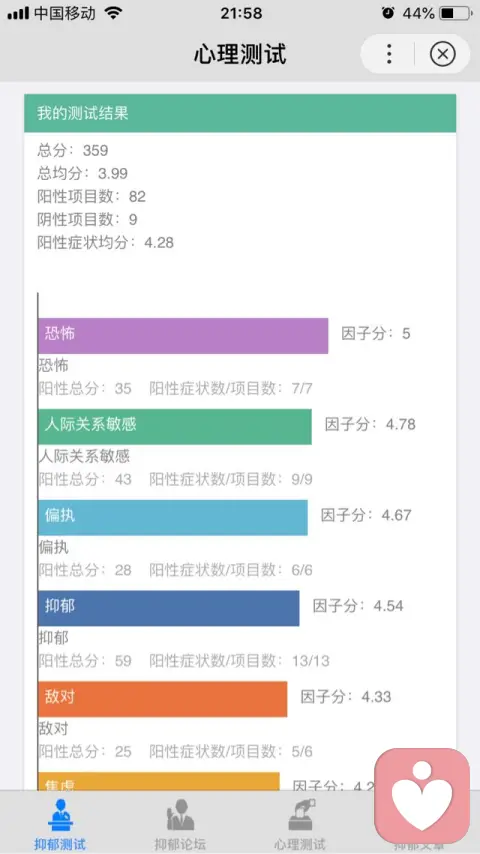
Task: Tap the battery indicator in status bar
Action: click(455, 13)
